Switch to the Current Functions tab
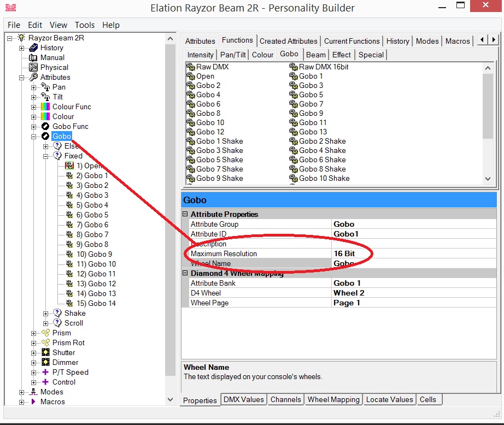Screen dimensions: 504x425 point(351,41)
